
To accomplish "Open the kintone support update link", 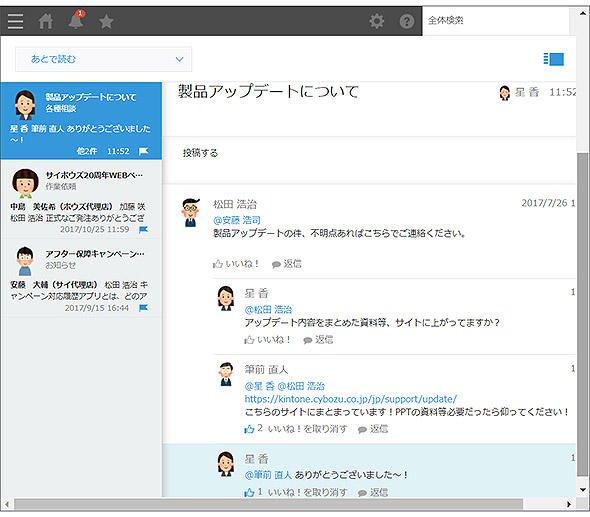I will [x=351, y=398].
